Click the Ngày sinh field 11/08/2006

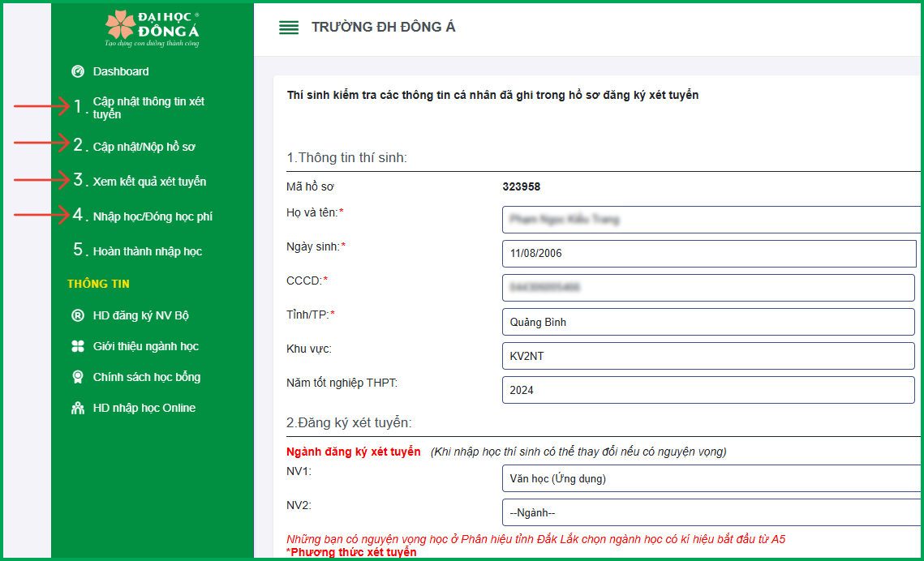pos(709,254)
